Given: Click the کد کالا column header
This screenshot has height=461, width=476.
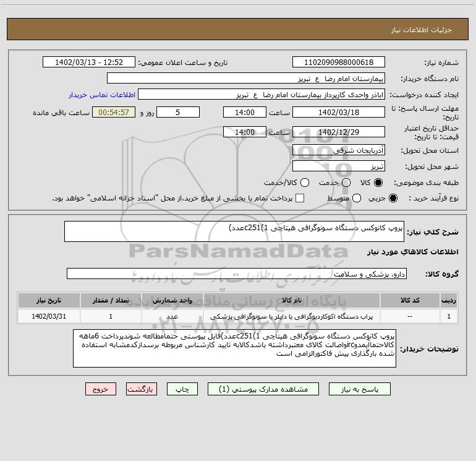Looking at the screenshot, I should click(x=410, y=301).
